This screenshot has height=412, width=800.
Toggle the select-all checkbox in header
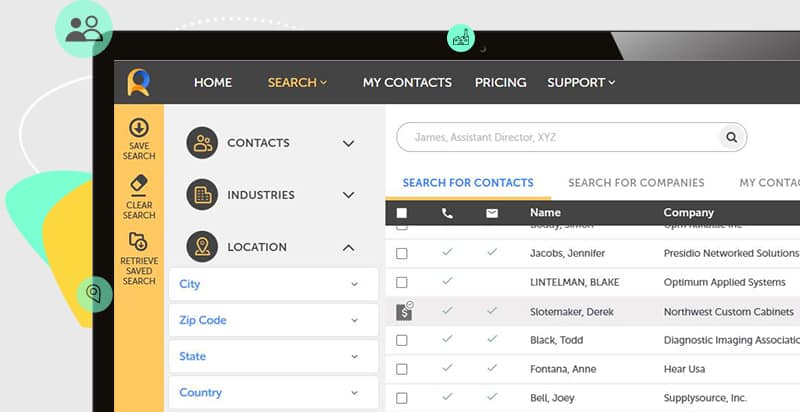click(x=402, y=213)
